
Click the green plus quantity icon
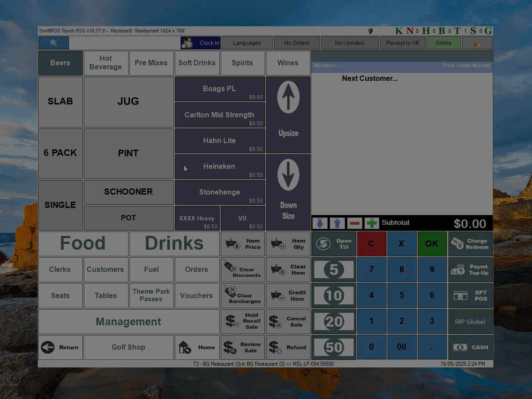(x=371, y=223)
